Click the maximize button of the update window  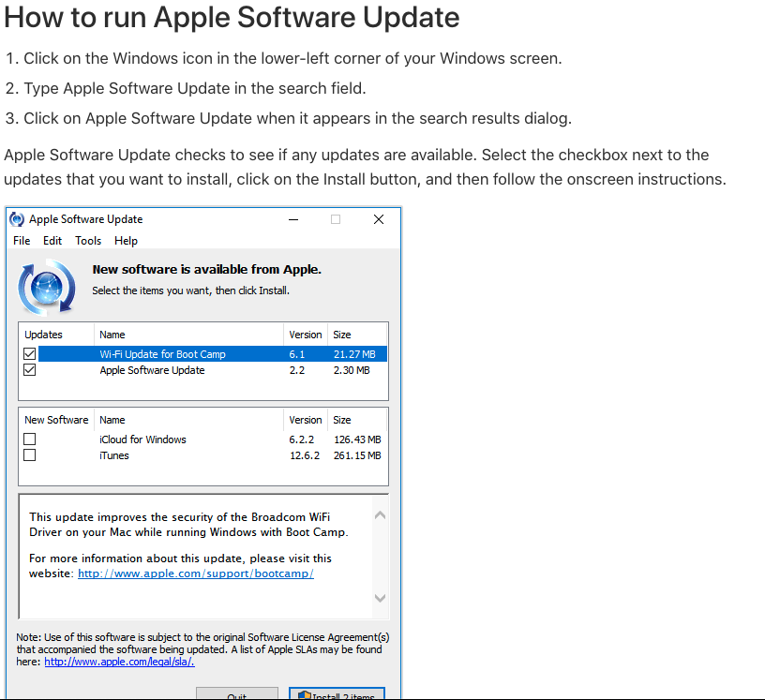click(x=336, y=219)
